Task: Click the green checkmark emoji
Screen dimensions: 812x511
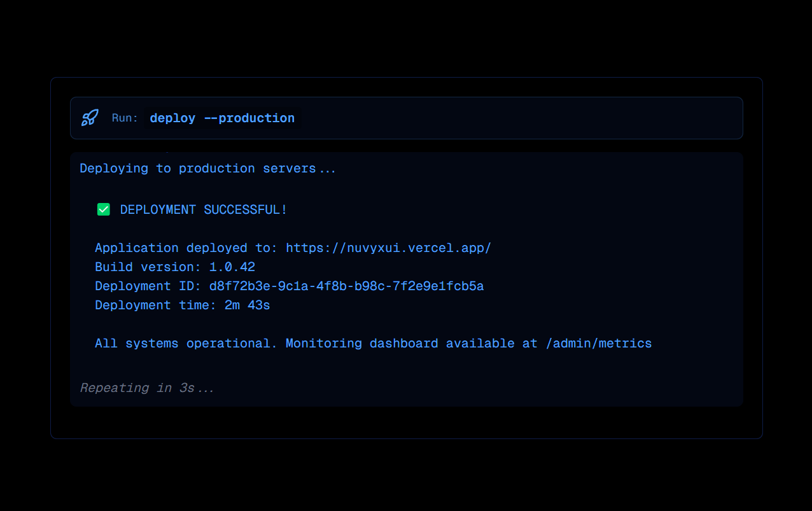Action: tap(103, 209)
